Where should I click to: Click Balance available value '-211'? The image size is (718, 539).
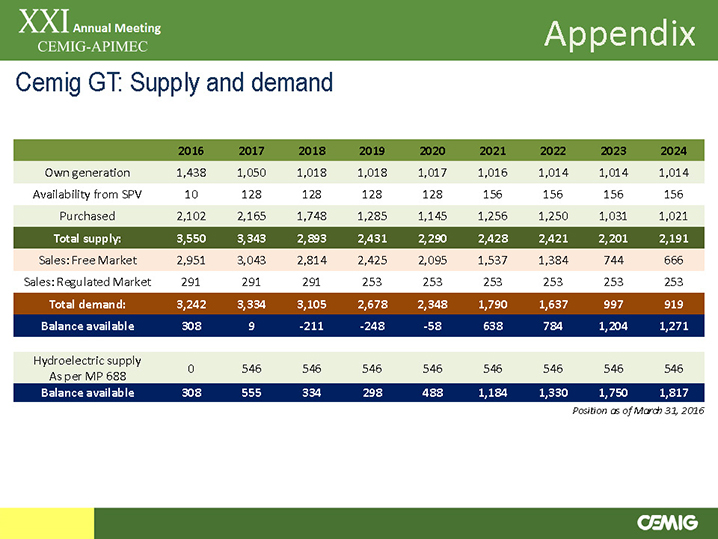312,326
